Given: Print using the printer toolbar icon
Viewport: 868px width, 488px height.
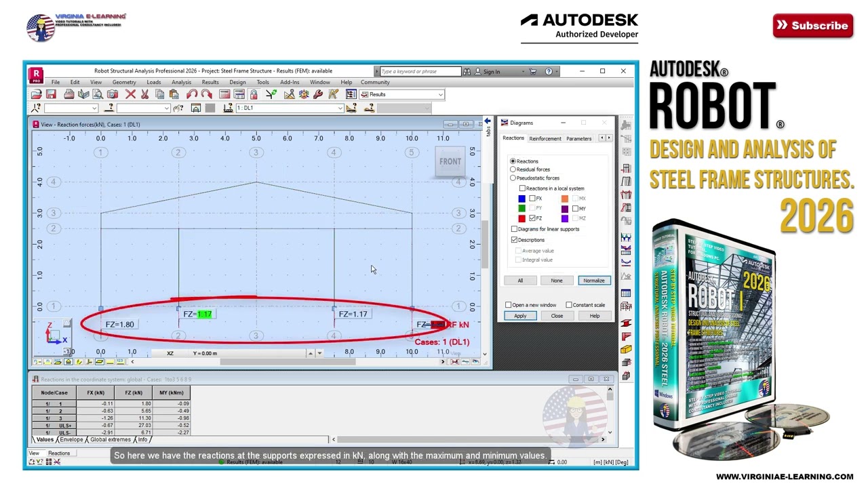Looking at the screenshot, I should tap(68, 94).
